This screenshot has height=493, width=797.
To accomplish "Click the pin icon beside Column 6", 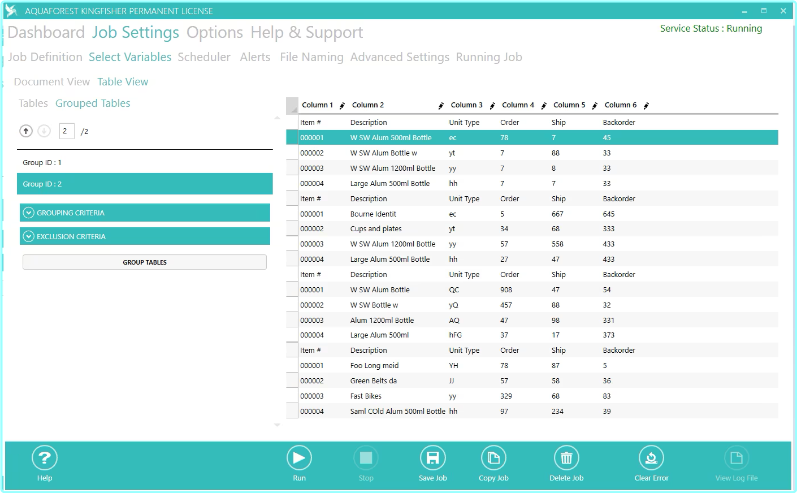I will tap(646, 105).
